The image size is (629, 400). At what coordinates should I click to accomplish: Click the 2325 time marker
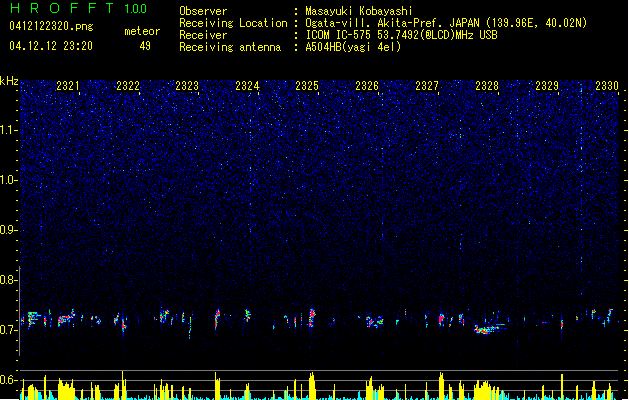(307, 86)
